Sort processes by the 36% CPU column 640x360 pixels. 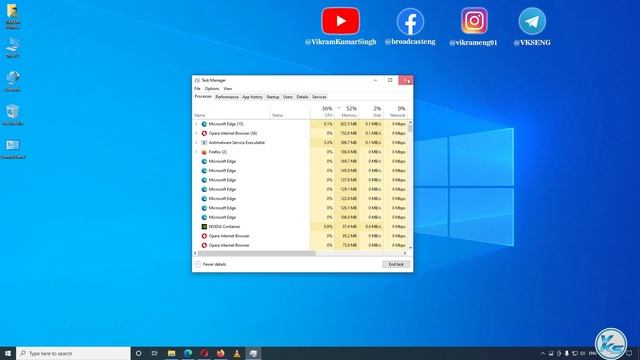pyautogui.click(x=322, y=111)
